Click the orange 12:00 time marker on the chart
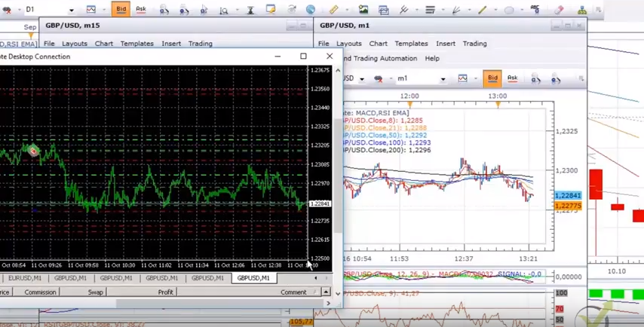The width and height of the screenshot is (644, 327). 410,105
